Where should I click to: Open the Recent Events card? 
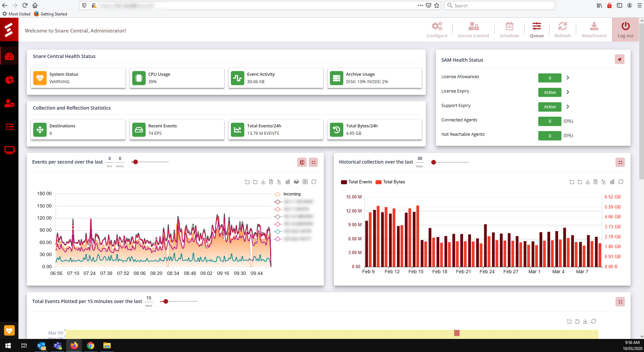(177, 130)
